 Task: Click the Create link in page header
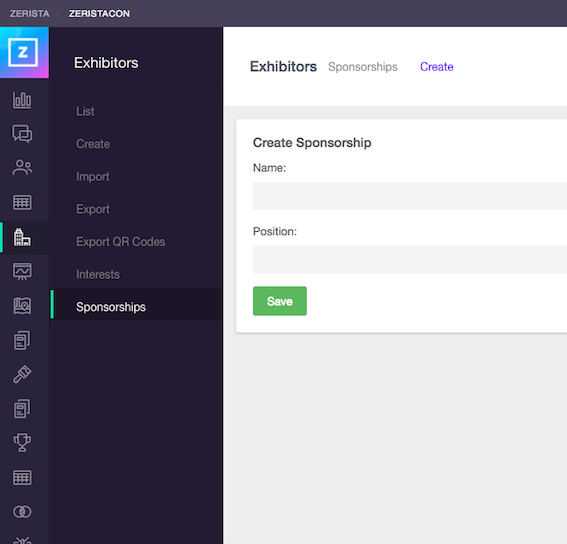[x=436, y=67]
